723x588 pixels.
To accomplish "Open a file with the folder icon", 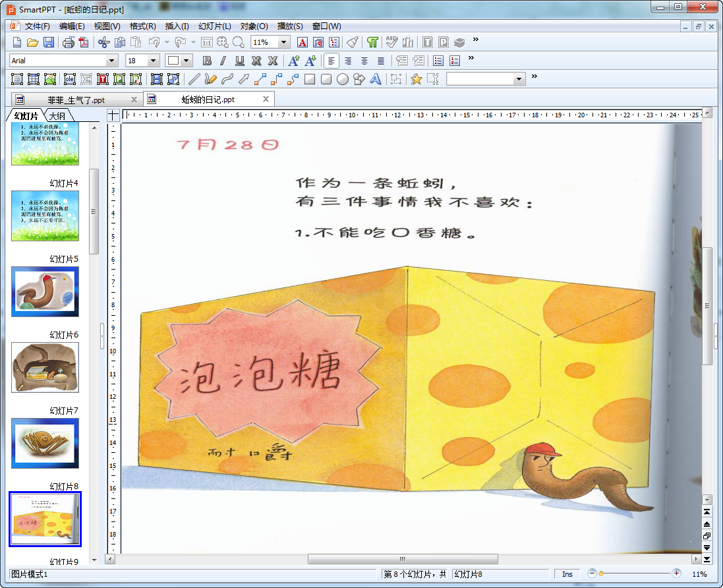I will pos(33,42).
